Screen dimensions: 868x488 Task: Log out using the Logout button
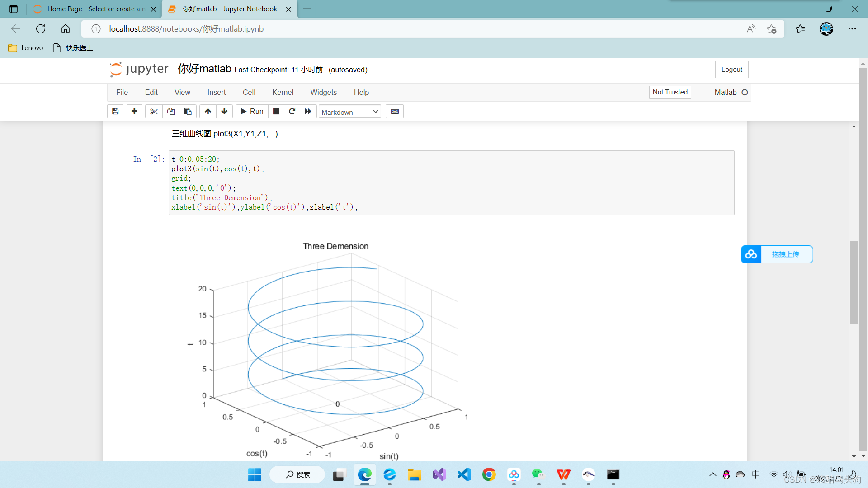731,70
